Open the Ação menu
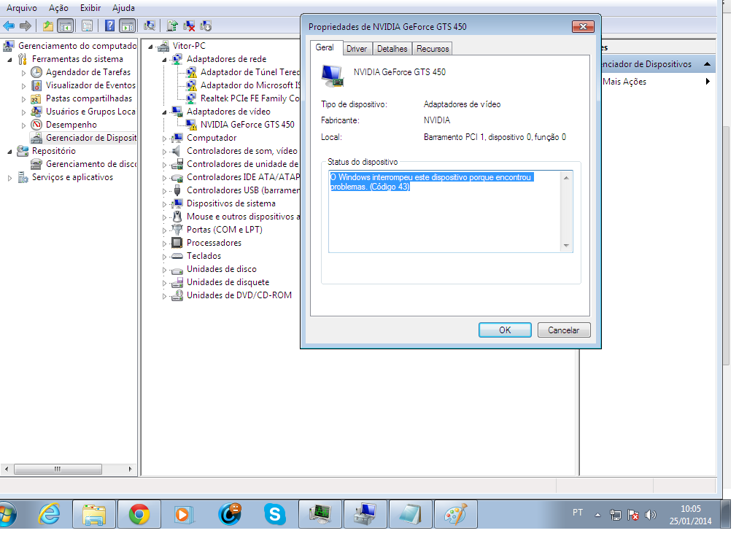747x560 pixels. (x=58, y=8)
